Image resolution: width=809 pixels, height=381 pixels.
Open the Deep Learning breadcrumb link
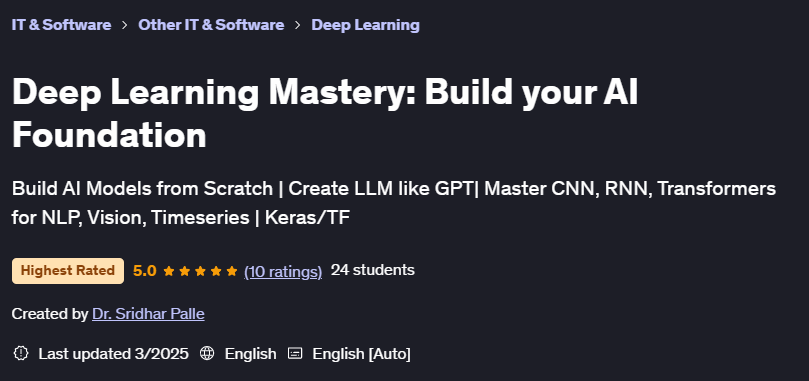365,25
